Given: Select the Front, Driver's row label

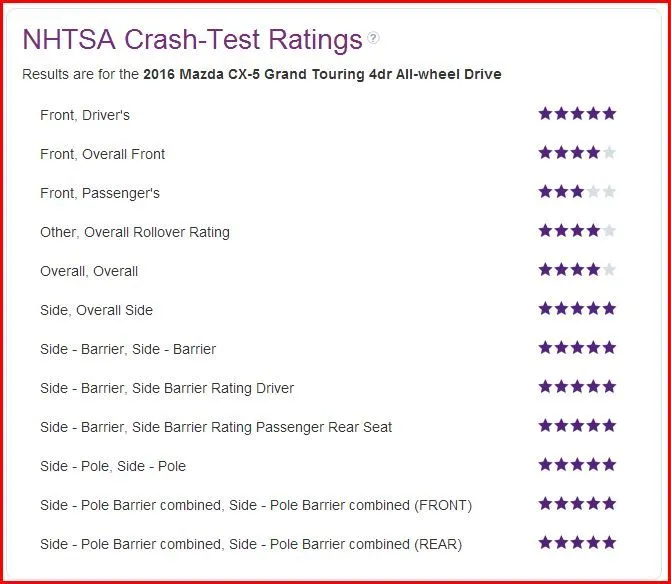Looking at the screenshot, I should (x=85, y=115).
